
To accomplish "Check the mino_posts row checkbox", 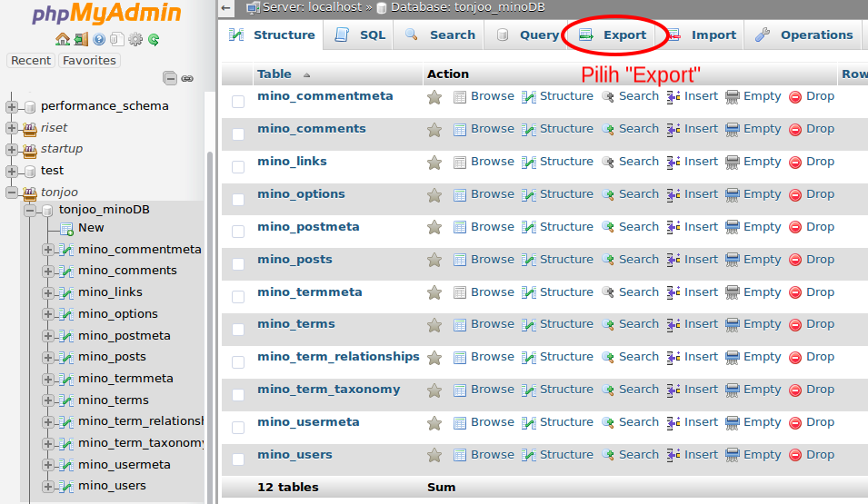I will (238, 264).
